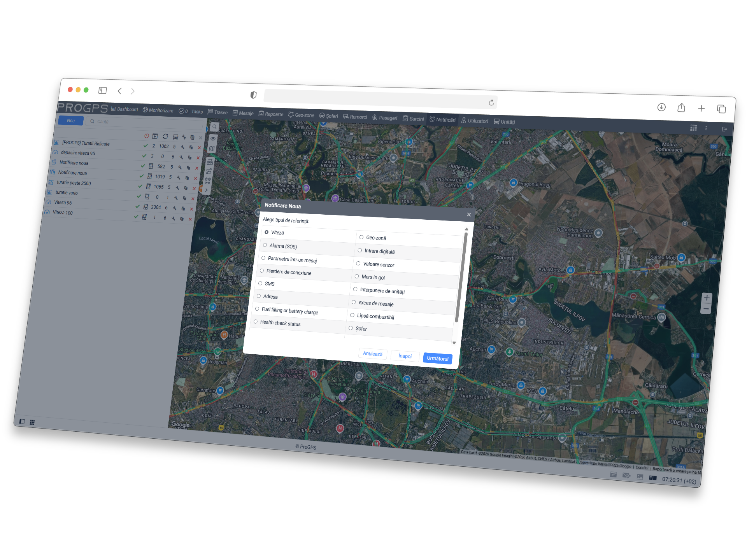Viewport: 747px width, 560px height.
Task: Open the Rapoarte menu tab
Action: (x=271, y=114)
